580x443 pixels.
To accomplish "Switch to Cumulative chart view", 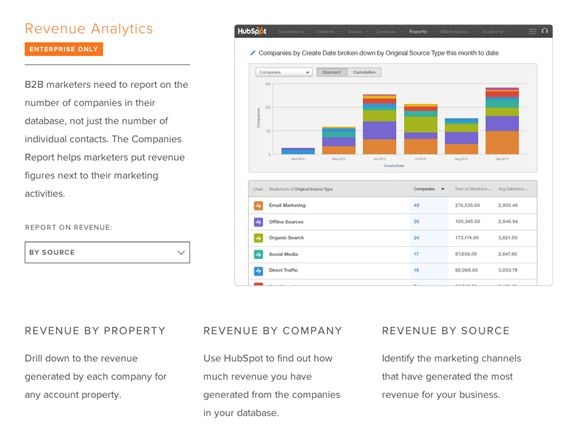I will coord(364,72).
